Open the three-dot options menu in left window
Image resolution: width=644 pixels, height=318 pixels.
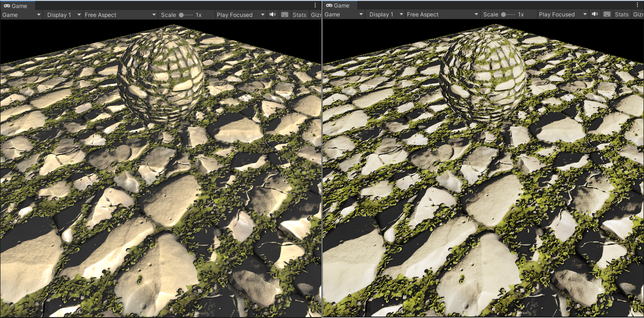click(315, 5)
